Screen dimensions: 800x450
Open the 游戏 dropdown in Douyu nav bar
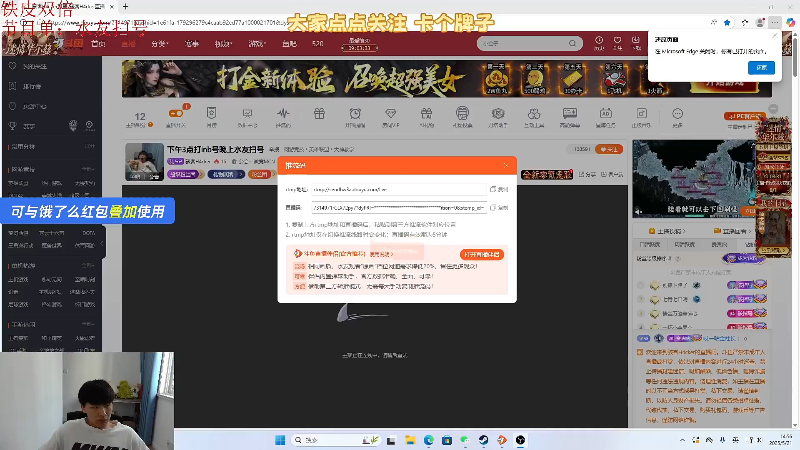click(257, 44)
